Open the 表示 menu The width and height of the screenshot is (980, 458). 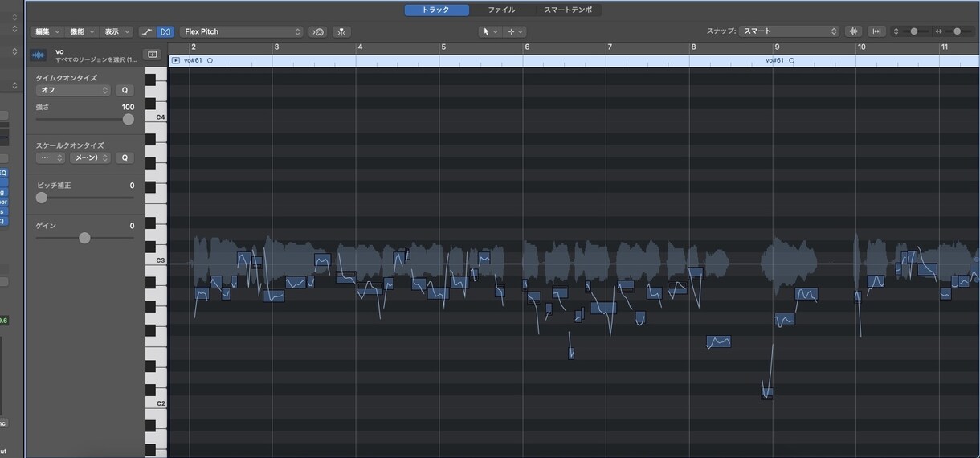116,31
